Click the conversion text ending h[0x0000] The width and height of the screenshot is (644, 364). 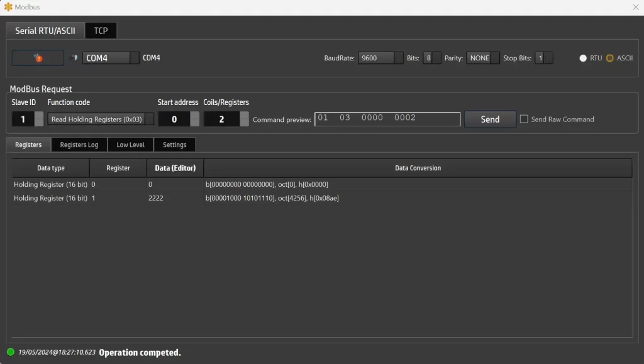pos(267,184)
